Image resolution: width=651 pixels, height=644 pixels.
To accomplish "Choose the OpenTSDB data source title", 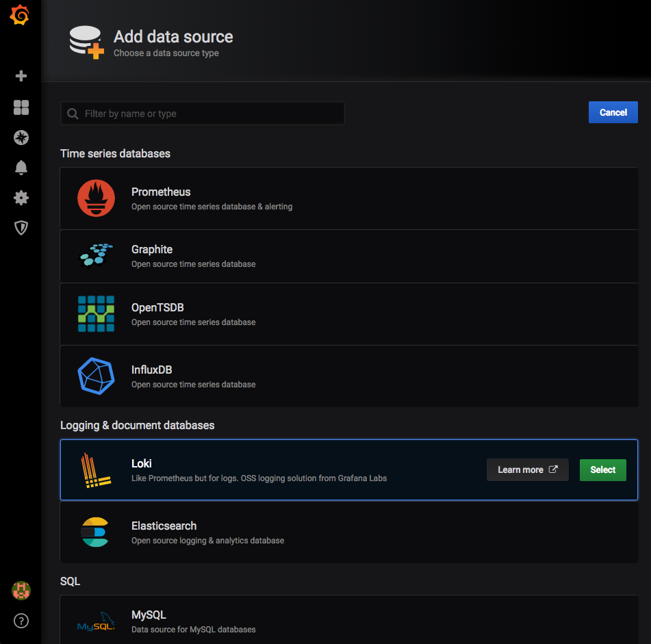I will click(x=157, y=307).
